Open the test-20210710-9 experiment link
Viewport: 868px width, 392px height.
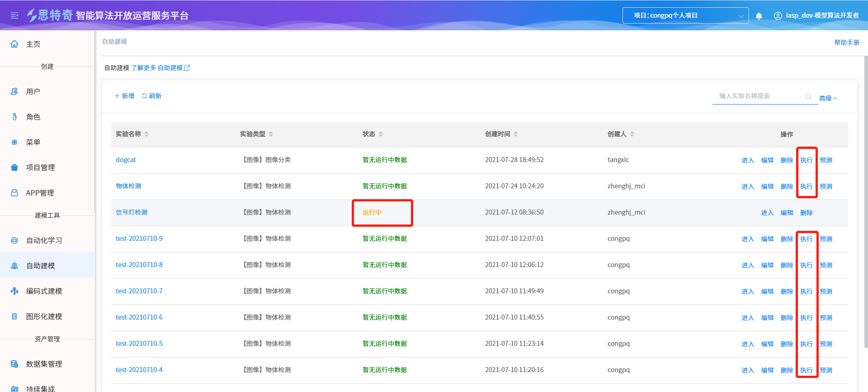(x=139, y=239)
